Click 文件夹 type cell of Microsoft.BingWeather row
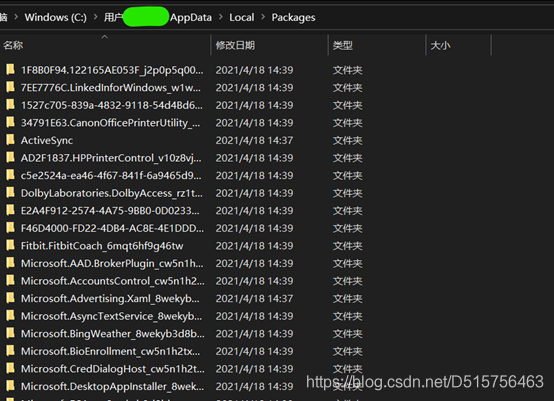The image size is (554, 401). pos(348,334)
